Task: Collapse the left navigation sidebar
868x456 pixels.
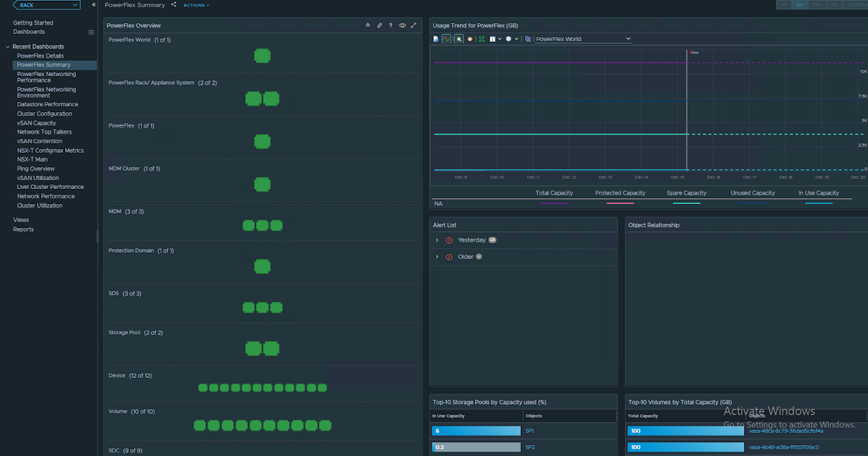Action: pyautogui.click(x=93, y=5)
